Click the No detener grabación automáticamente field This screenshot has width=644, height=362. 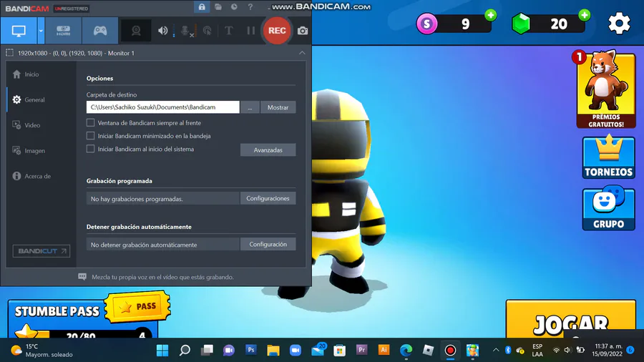(x=162, y=245)
